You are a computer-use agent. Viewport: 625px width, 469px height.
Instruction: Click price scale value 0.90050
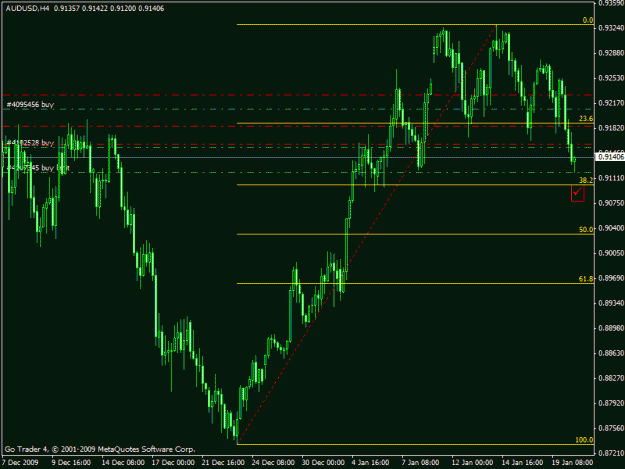coord(611,253)
